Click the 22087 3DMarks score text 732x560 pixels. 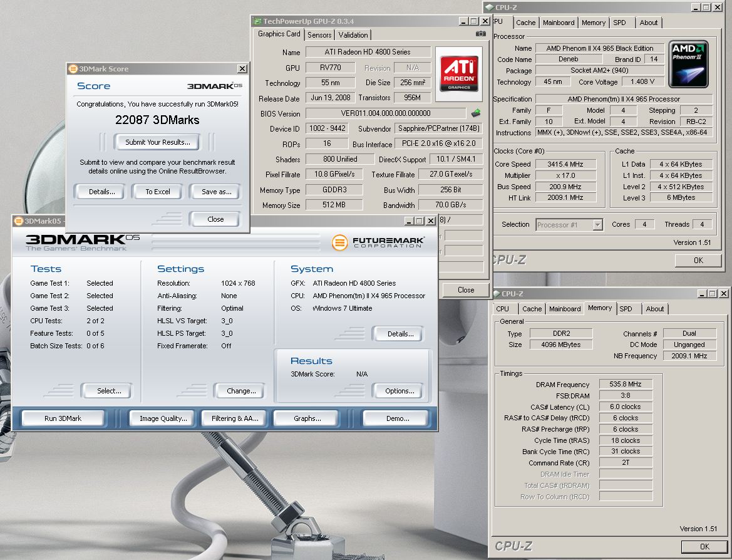coord(157,120)
